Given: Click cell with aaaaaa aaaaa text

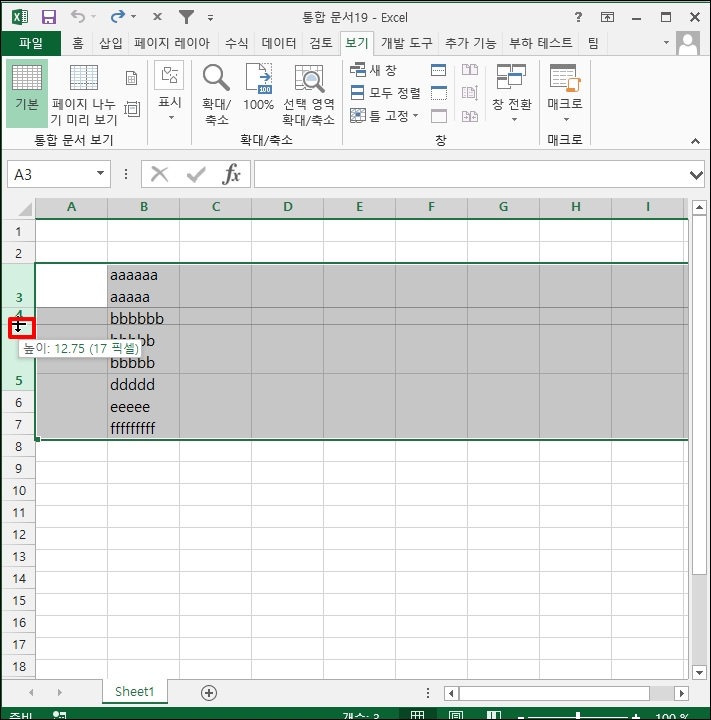Looking at the screenshot, I should click(x=143, y=286).
